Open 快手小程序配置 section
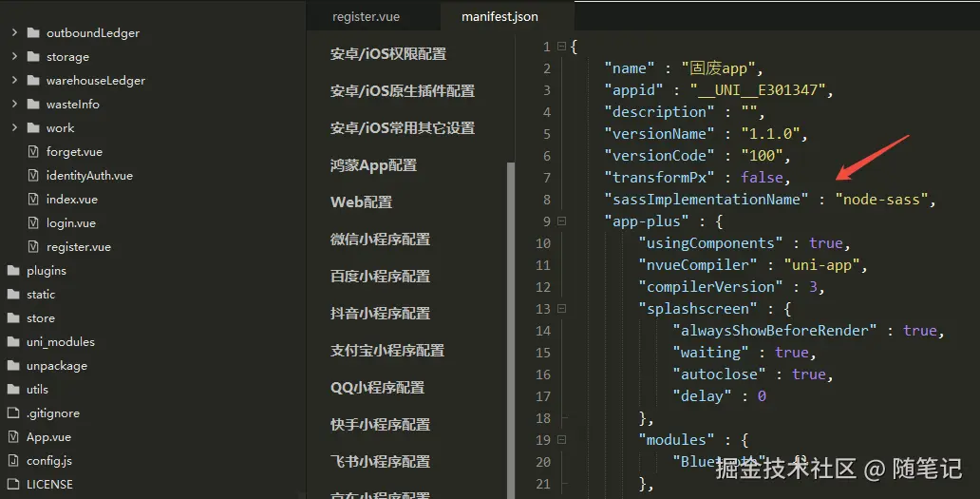 (x=380, y=425)
